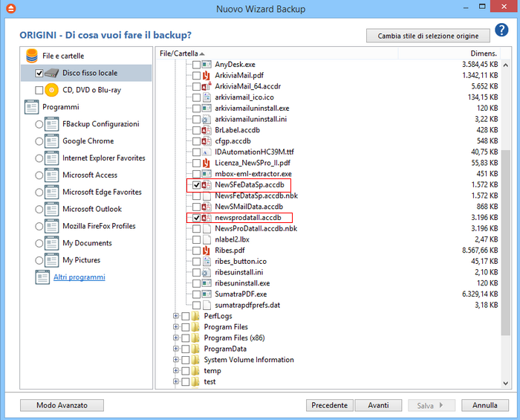Click the file list vertical scrollbar

pos(506,223)
